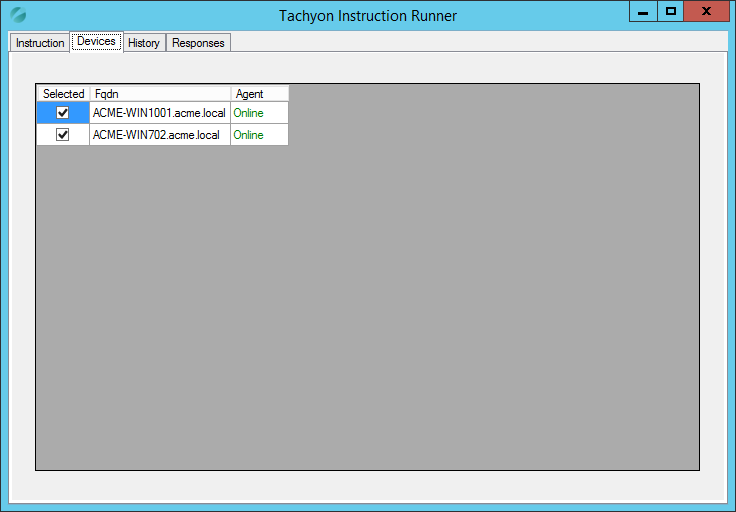Select the Devices tab
Screen dimensions: 736x512
(96, 42)
